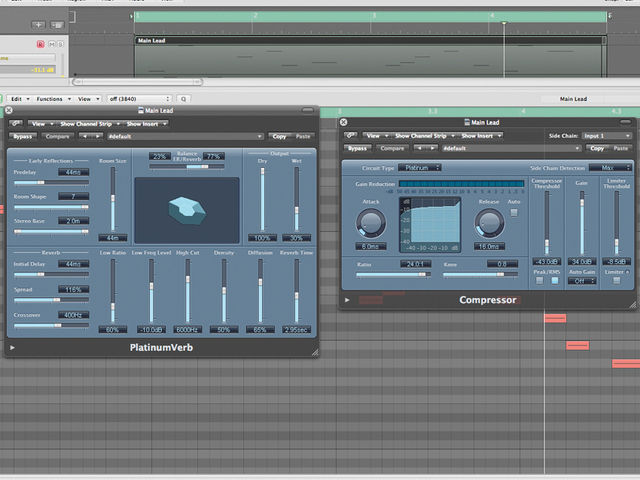Select the RMS detection box
Screen dimensions: 640x480
click(555, 281)
